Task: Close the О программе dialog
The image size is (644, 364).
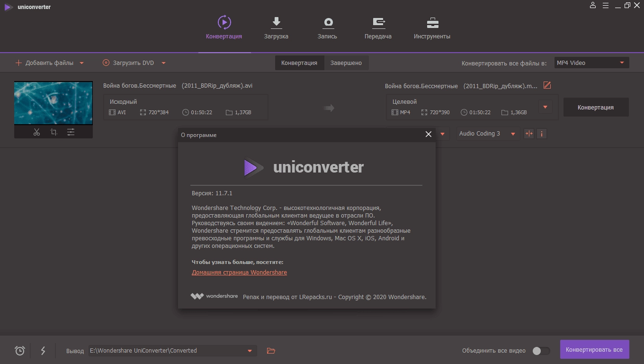Action: pyautogui.click(x=429, y=134)
